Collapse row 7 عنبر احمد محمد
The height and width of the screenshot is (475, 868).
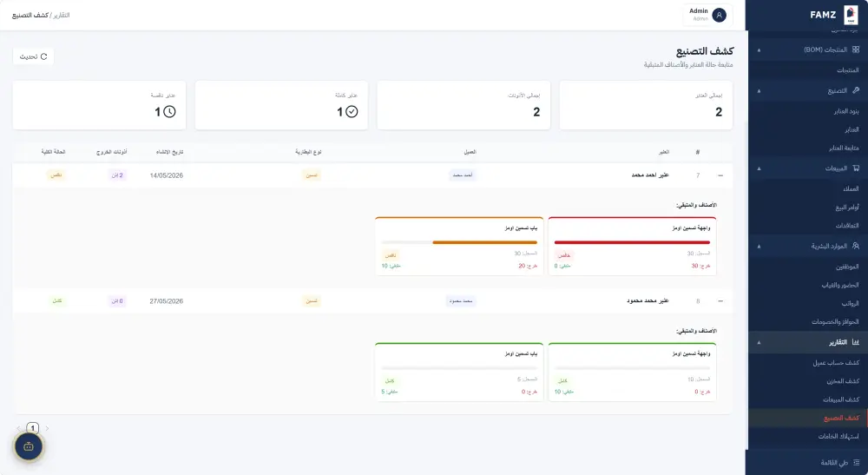pos(720,175)
